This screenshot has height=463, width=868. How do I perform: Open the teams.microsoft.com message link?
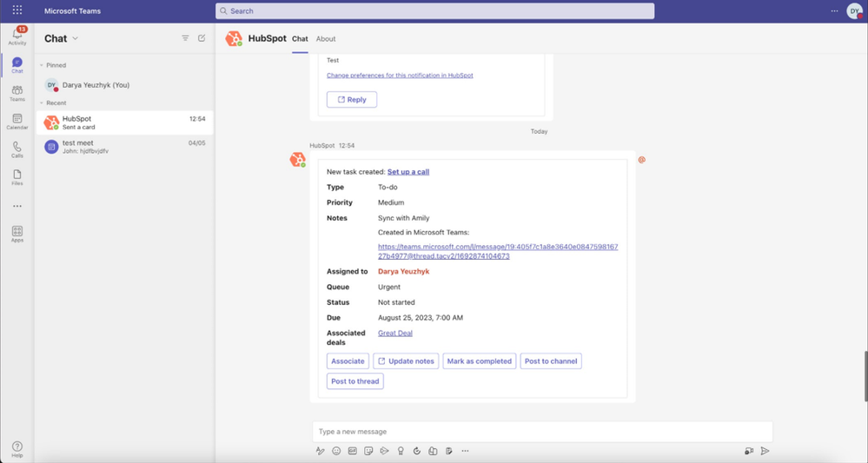(x=498, y=251)
